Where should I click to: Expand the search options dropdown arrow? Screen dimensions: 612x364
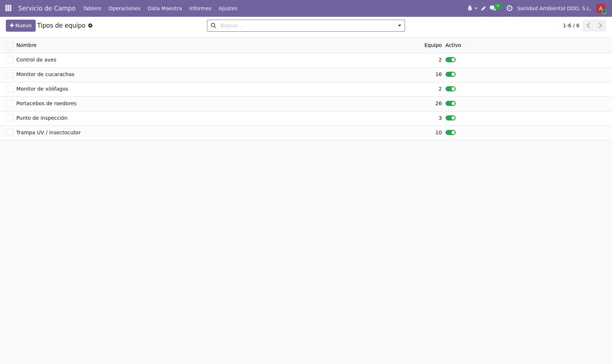(400, 25)
